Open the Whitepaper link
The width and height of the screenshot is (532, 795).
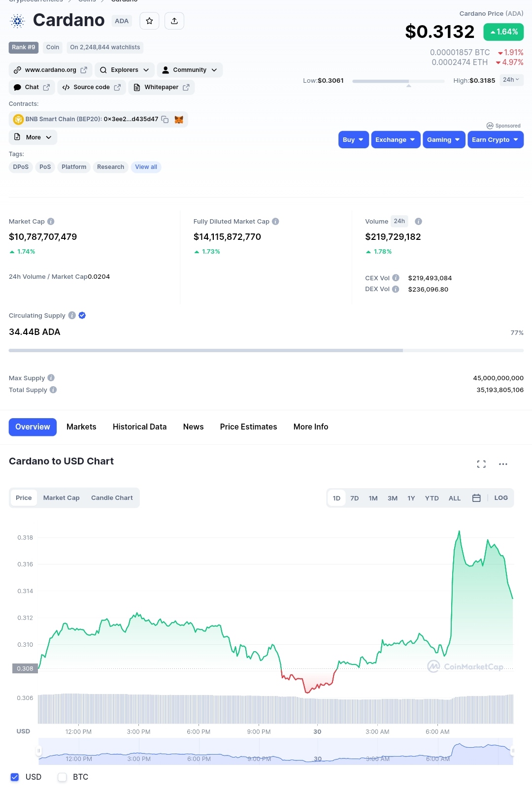(x=162, y=87)
